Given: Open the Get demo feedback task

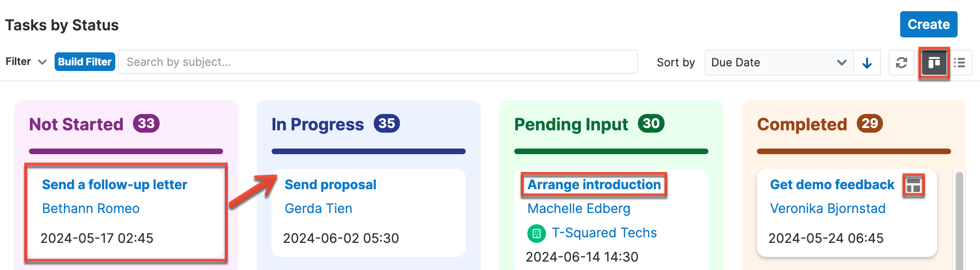Looking at the screenshot, I should 832,185.
